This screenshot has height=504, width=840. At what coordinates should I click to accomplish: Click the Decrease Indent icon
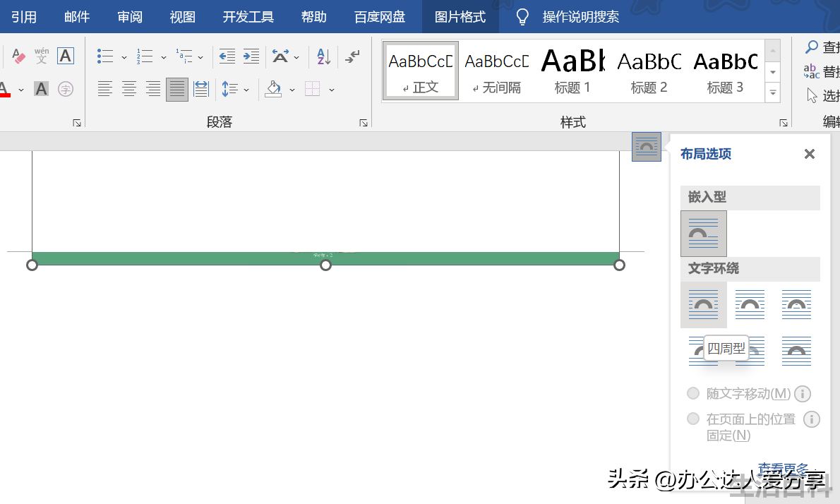pyautogui.click(x=227, y=56)
